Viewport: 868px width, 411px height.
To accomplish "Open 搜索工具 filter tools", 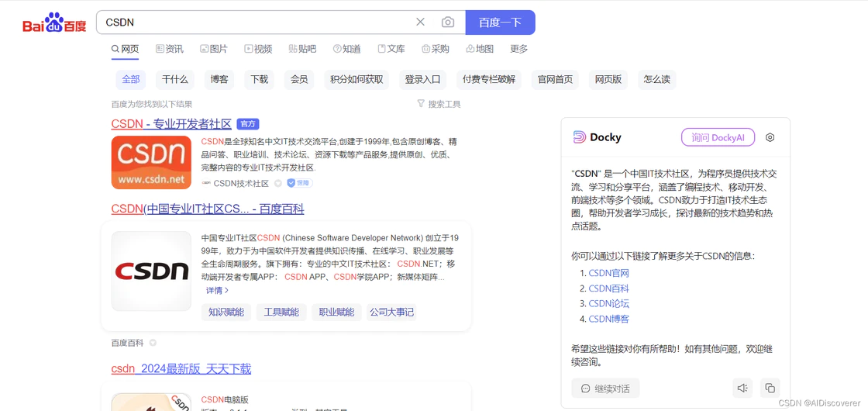I will click(439, 104).
